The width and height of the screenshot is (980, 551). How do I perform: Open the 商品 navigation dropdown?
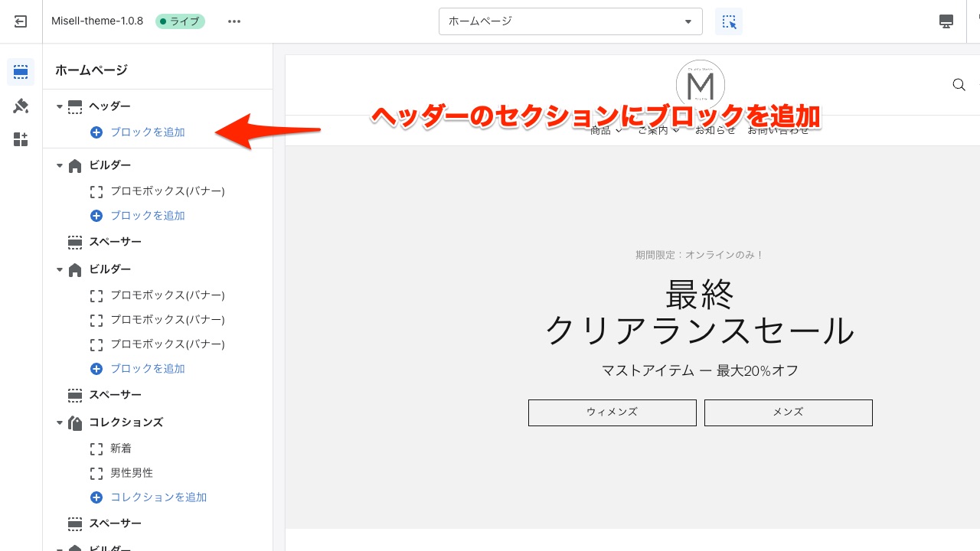606,131
